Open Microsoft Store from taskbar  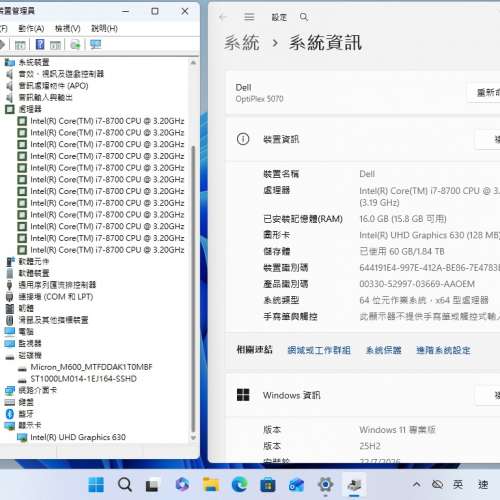pos(268,484)
